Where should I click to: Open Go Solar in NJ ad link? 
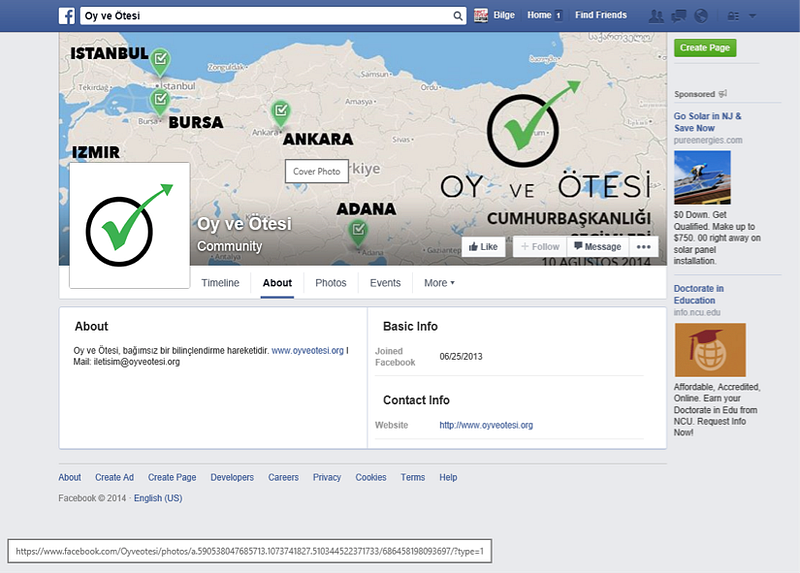707,122
